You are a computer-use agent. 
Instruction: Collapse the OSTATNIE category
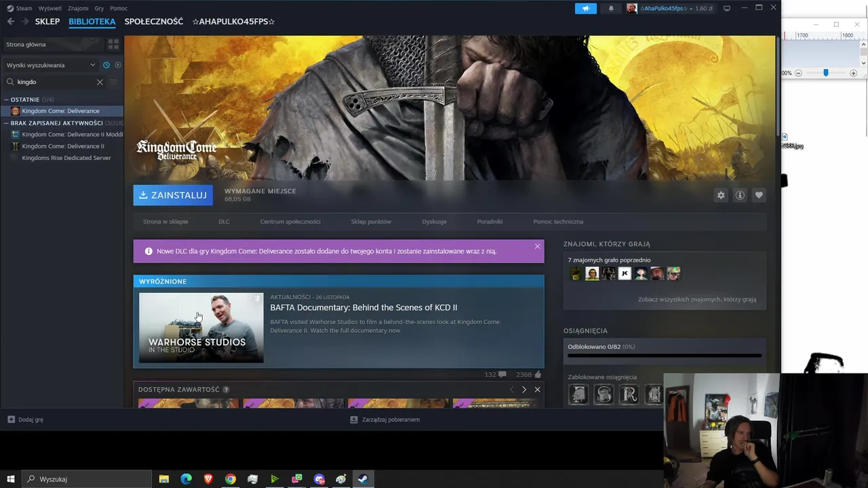pyautogui.click(x=25, y=100)
